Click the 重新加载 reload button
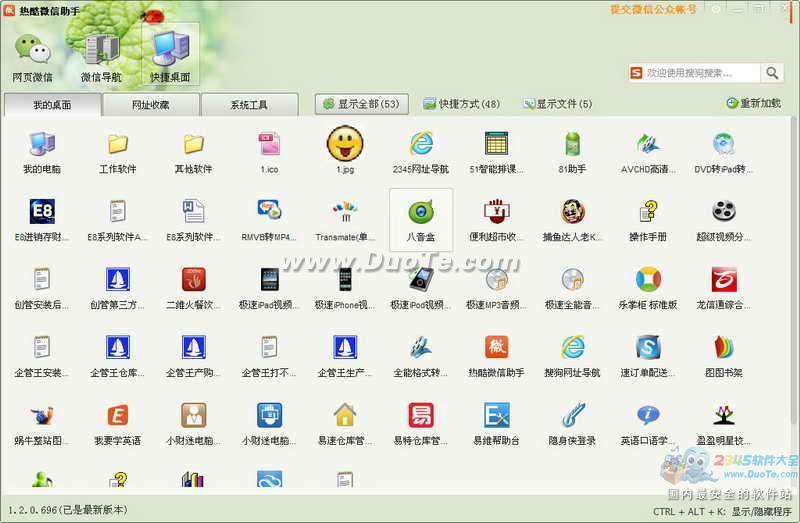 pos(754,103)
